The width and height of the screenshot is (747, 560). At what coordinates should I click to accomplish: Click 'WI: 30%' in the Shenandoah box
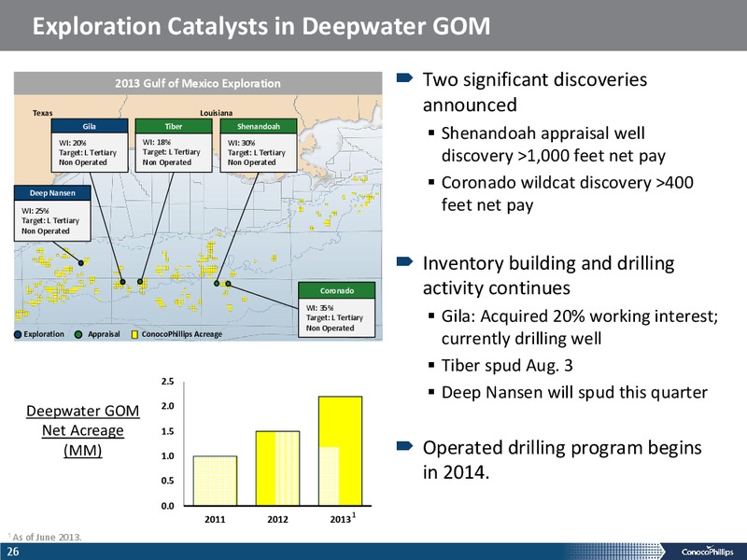coord(242,143)
